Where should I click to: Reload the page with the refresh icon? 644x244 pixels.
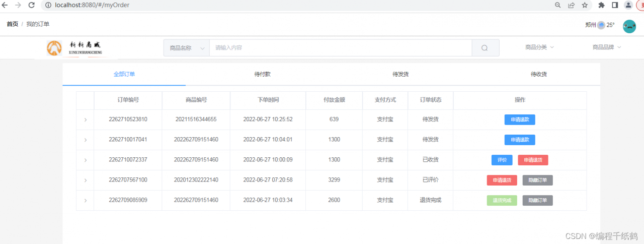tap(32, 5)
